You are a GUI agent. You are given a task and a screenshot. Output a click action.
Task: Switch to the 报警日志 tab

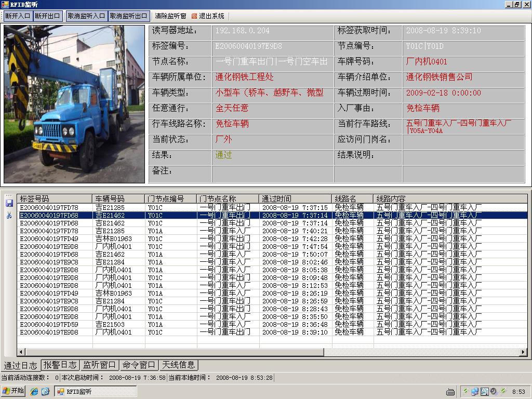click(60, 365)
